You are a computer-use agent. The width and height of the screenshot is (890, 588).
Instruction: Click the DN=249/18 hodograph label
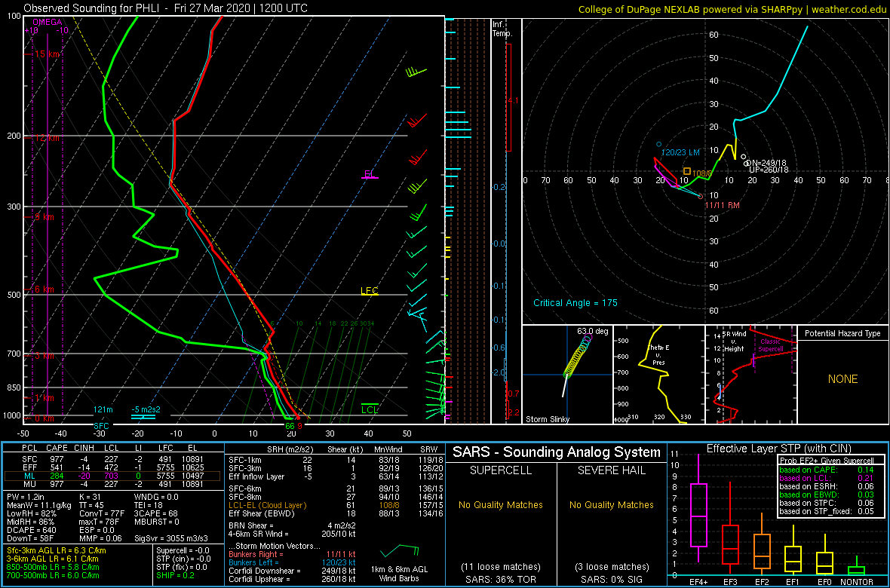point(766,163)
